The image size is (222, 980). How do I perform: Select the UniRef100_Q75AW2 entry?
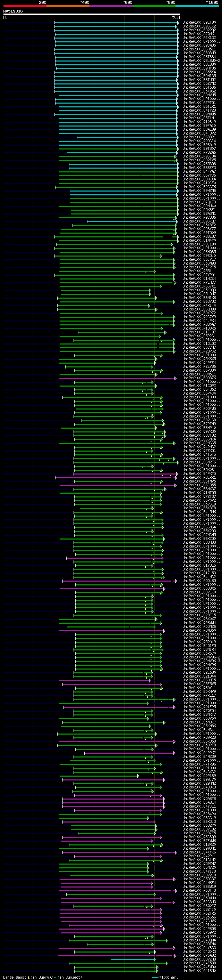[199, 956]
